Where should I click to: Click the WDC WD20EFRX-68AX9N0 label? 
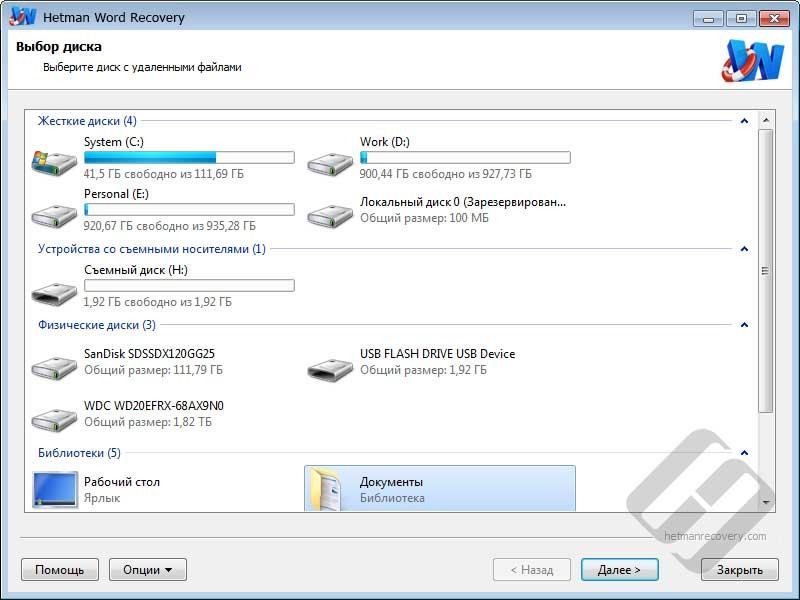click(154, 406)
